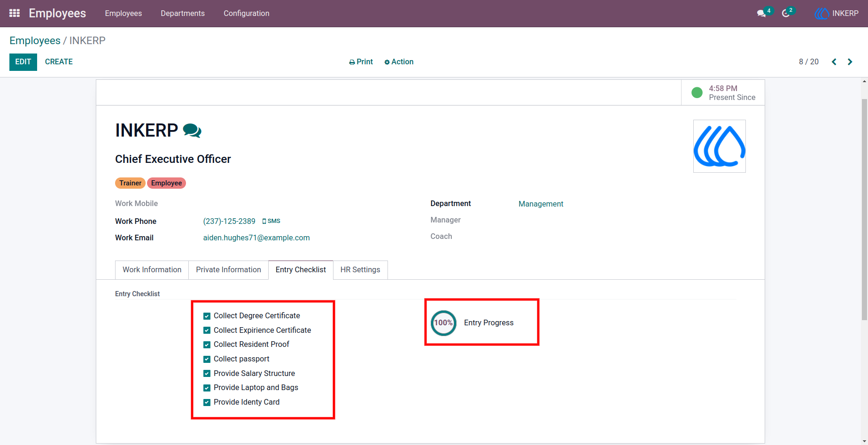Click the CREATE button
Screen dimensions: 868x445
59,62
